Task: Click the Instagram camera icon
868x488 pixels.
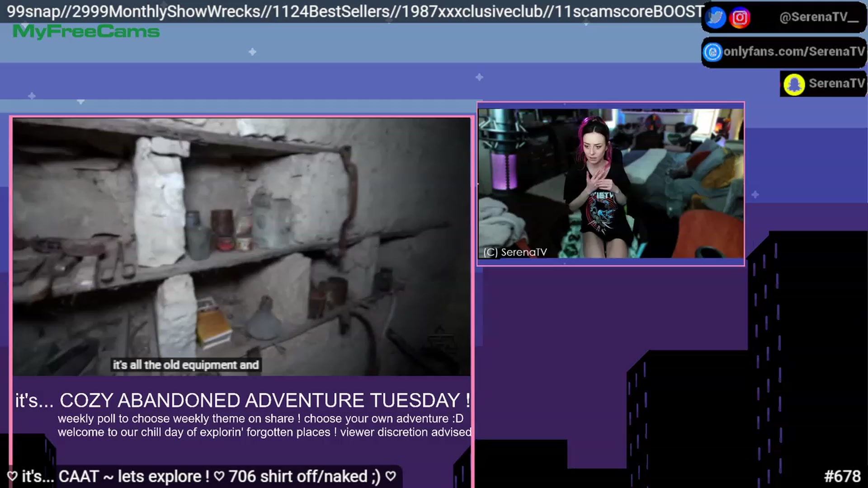Action: click(x=740, y=18)
